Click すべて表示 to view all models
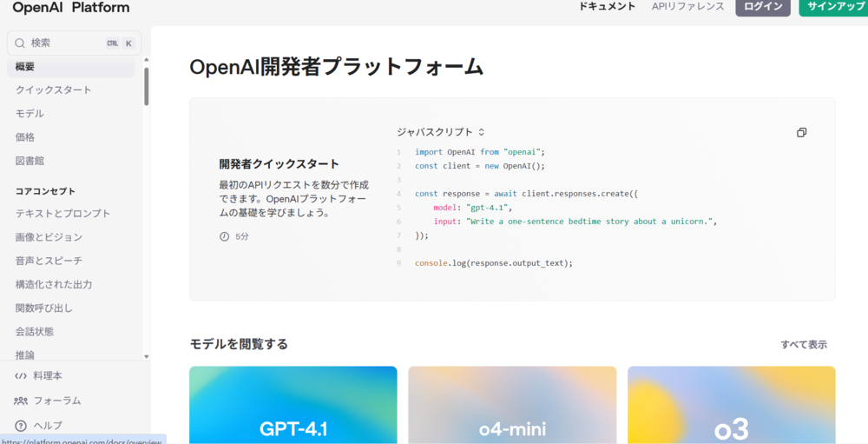The height and width of the screenshot is (444, 868). click(x=804, y=344)
